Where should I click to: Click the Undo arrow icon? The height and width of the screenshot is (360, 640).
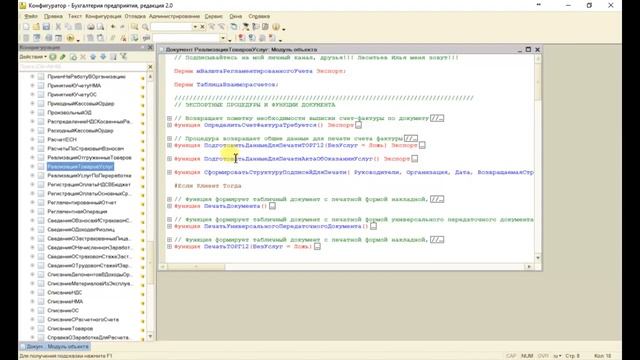point(113,27)
